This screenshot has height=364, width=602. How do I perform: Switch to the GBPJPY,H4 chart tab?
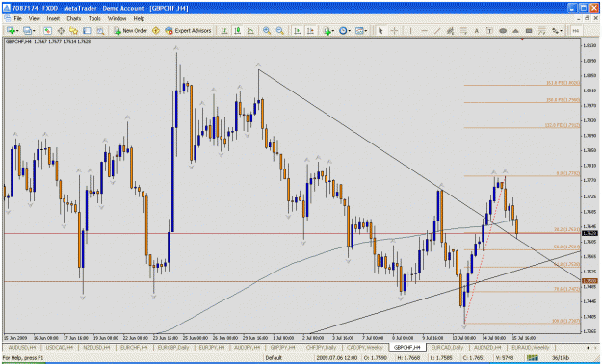coord(283,347)
